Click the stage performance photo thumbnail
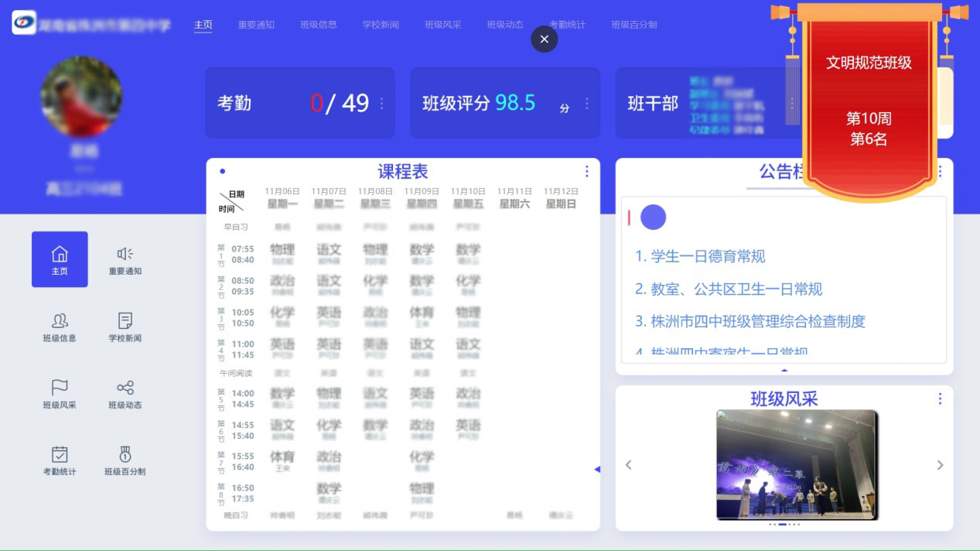Image resolution: width=980 pixels, height=551 pixels. (x=796, y=464)
